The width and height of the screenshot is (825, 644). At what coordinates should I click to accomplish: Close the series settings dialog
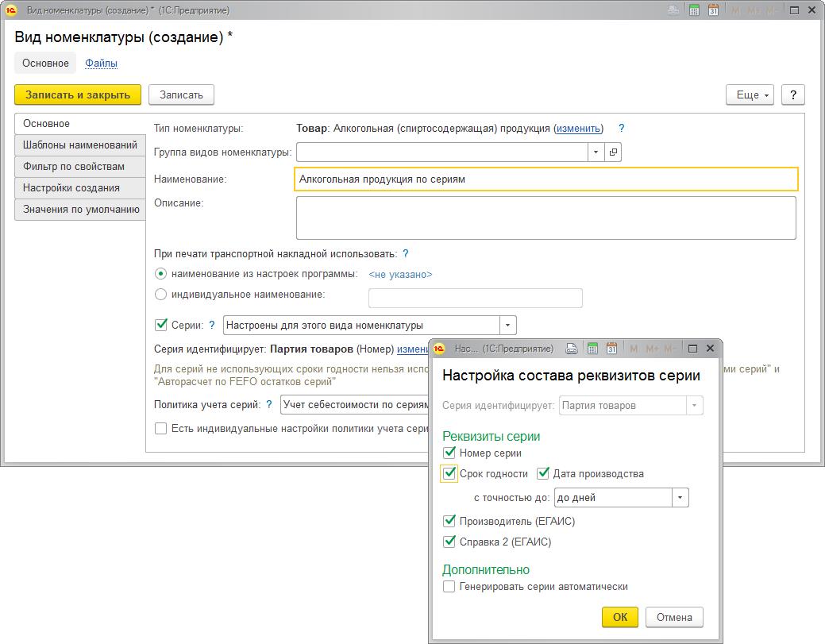pyautogui.click(x=710, y=349)
